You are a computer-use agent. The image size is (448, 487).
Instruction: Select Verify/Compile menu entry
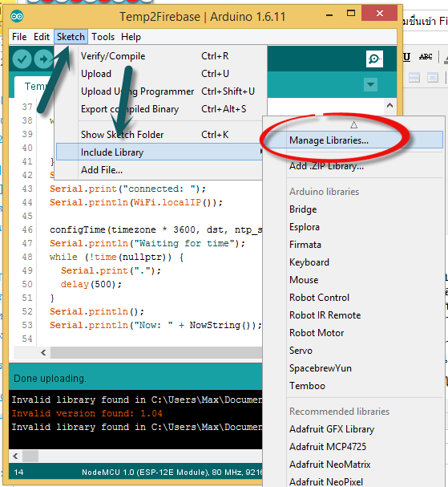[161, 56]
